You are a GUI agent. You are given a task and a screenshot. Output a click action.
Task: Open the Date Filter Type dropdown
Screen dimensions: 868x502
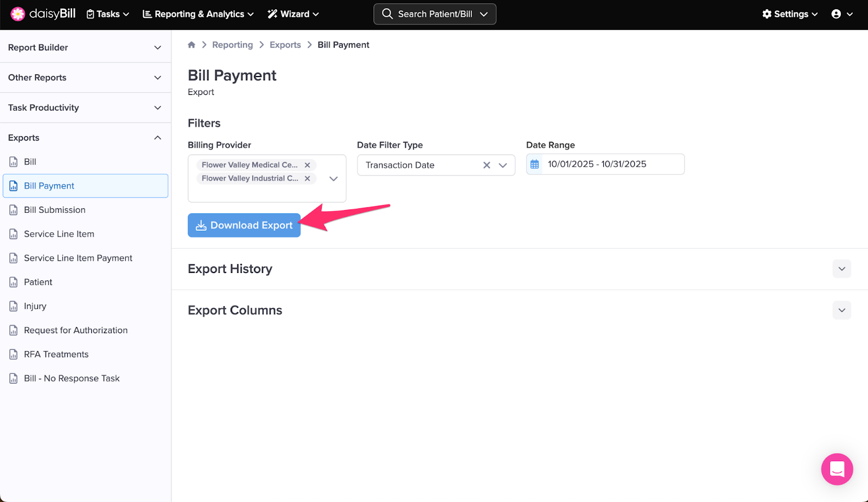[503, 166]
